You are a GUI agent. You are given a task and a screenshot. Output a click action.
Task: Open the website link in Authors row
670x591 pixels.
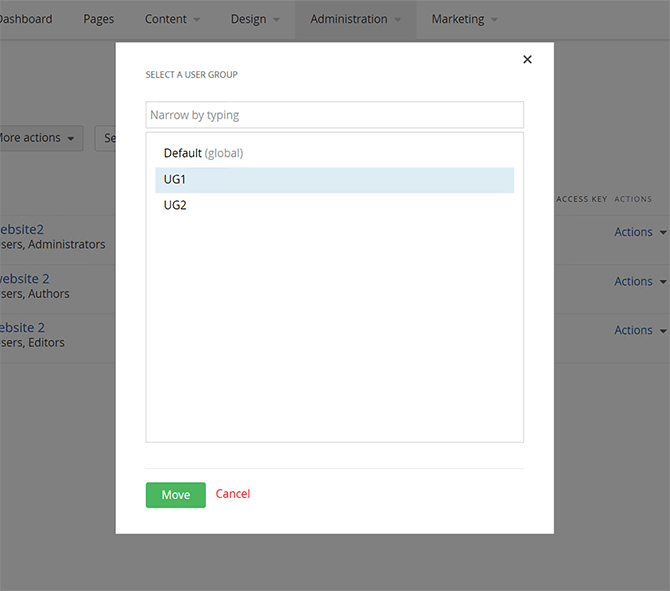point(24,279)
